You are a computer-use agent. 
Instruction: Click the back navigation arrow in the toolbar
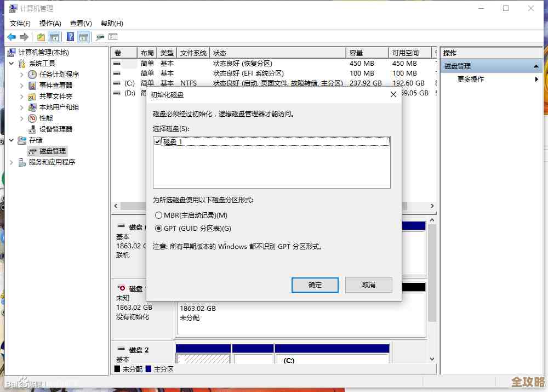[12, 36]
